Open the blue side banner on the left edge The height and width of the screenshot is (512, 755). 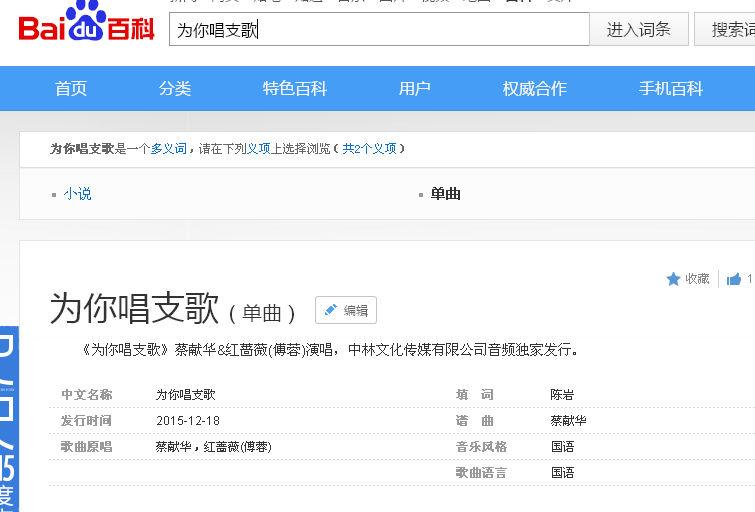(9, 420)
